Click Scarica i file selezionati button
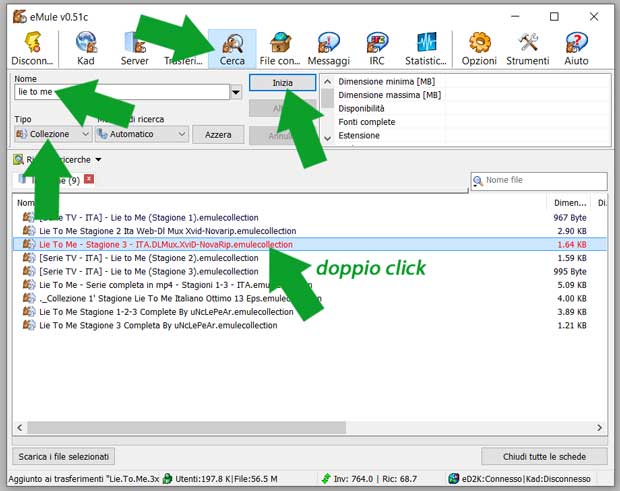This screenshot has height=491, width=620. [x=64, y=457]
